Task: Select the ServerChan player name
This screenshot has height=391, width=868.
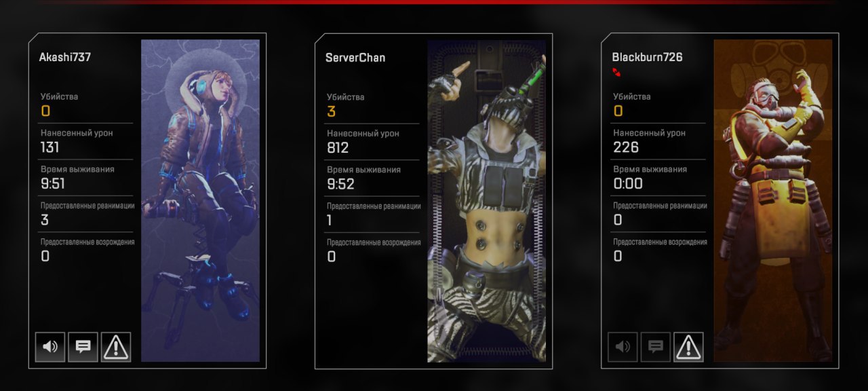Action: pos(355,58)
